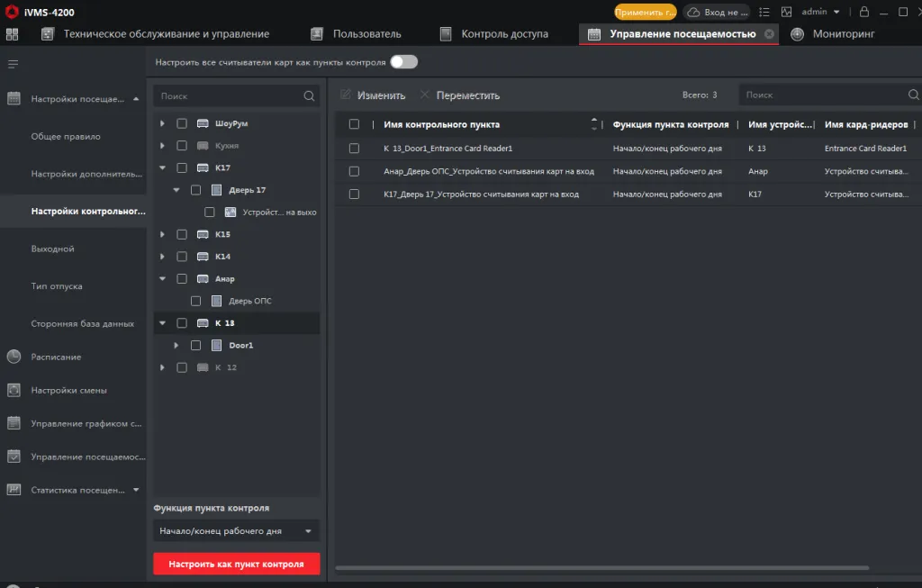Close the Управление посещаемостью tab
Screen dimensions: 922x588
[769, 34]
